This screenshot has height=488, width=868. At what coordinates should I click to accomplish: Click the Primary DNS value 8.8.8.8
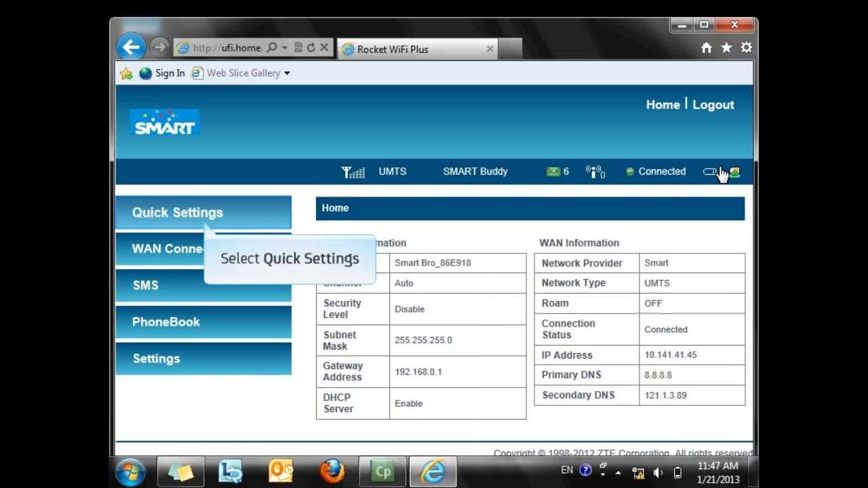658,375
